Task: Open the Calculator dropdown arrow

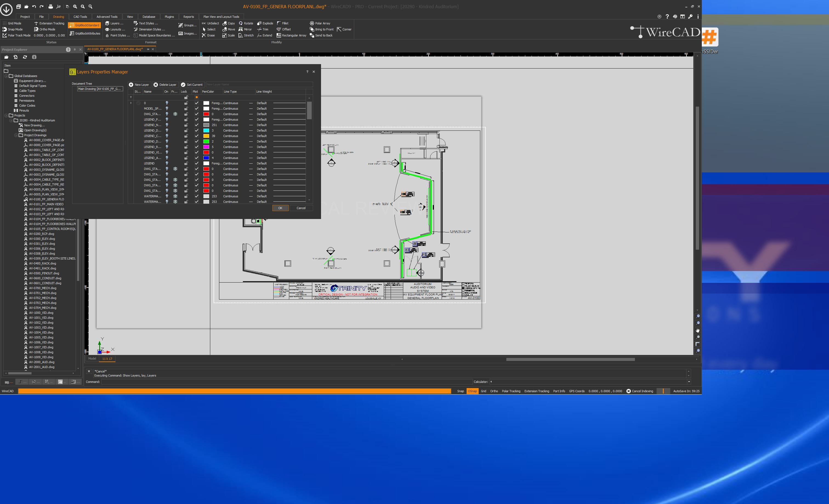Action: 689,381
